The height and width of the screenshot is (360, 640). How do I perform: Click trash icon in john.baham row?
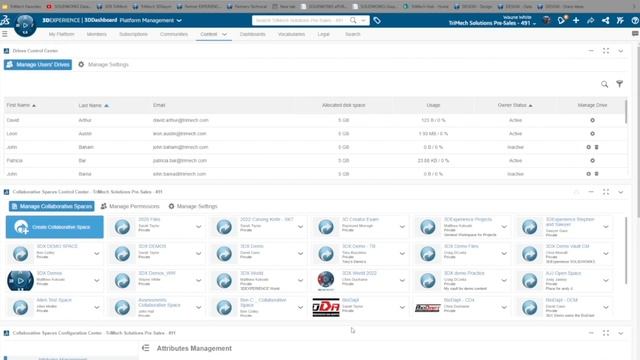(596, 147)
